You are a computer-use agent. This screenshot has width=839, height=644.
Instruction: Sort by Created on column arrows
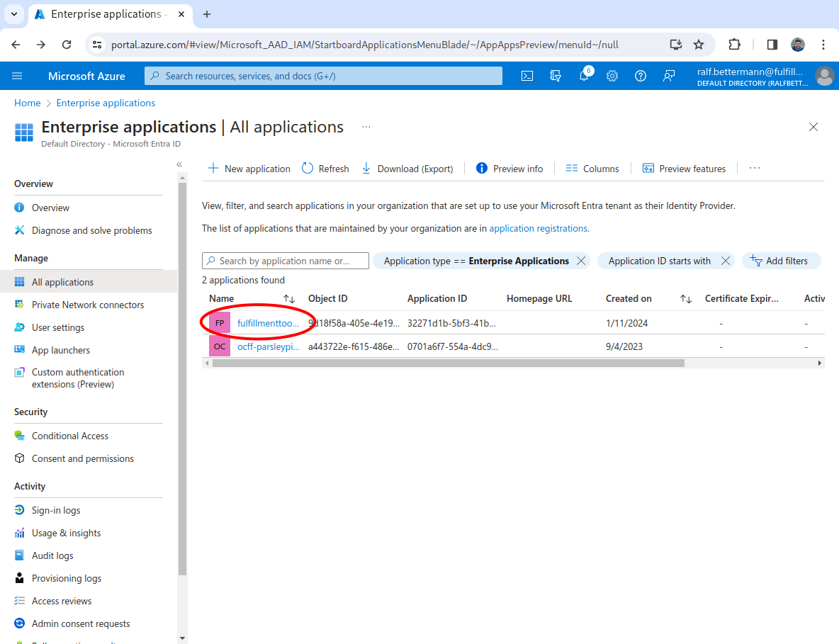click(x=685, y=299)
